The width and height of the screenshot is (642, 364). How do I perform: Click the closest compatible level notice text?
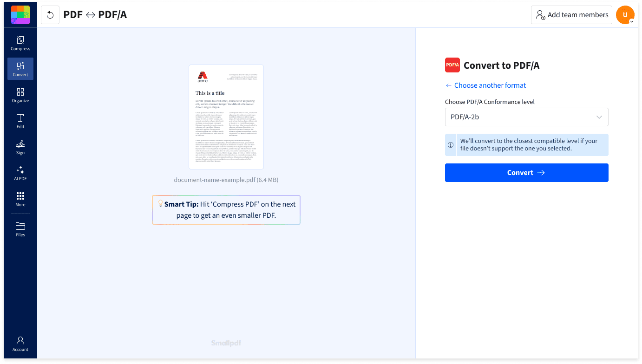(x=529, y=145)
